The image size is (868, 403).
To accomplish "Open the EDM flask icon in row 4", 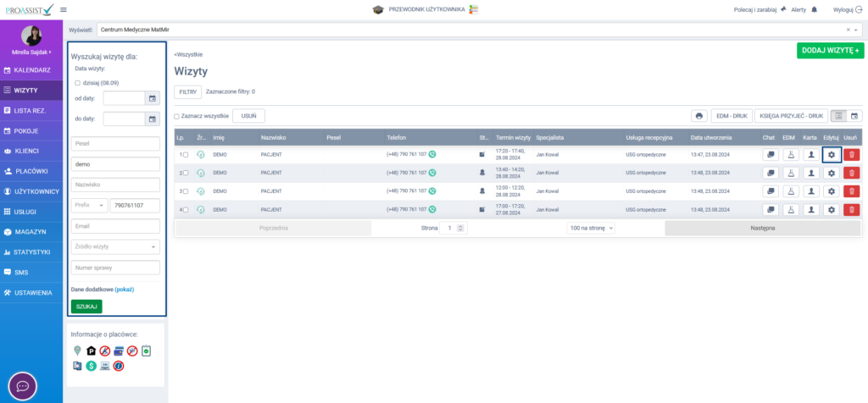I will (790, 209).
